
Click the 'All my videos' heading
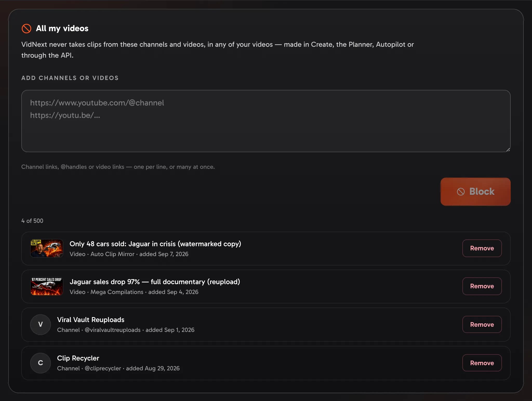[62, 28]
